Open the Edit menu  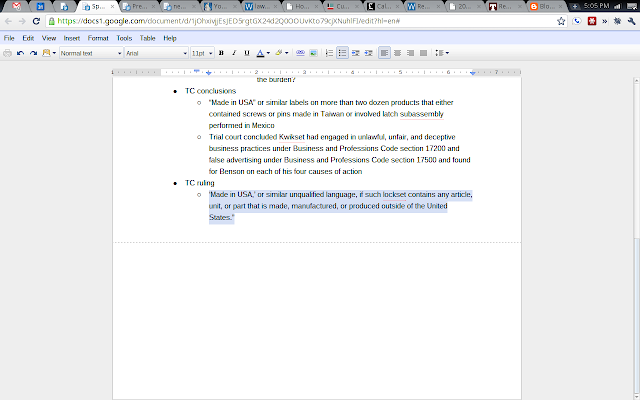pyautogui.click(x=28, y=38)
